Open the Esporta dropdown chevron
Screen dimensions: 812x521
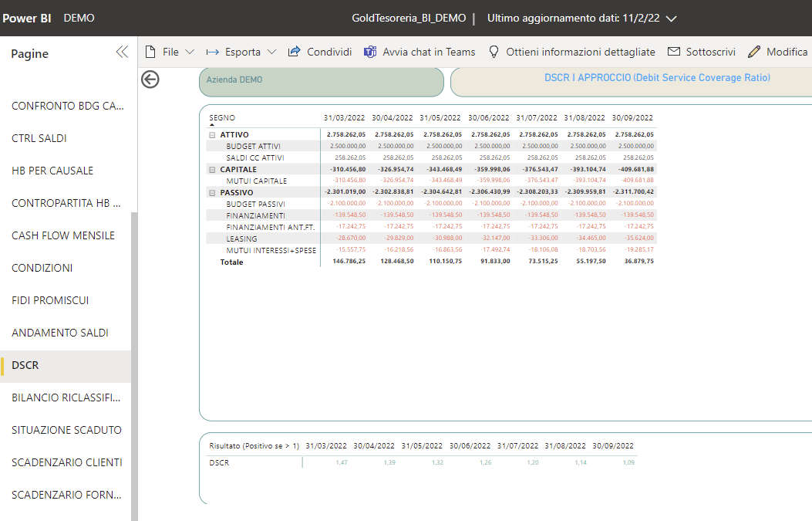coord(271,52)
